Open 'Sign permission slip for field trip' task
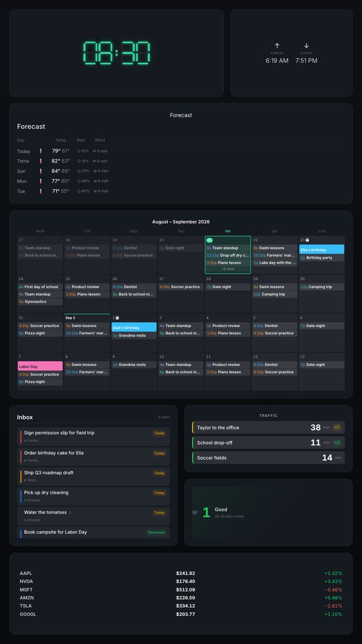This screenshot has height=644, width=362. (93, 436)
